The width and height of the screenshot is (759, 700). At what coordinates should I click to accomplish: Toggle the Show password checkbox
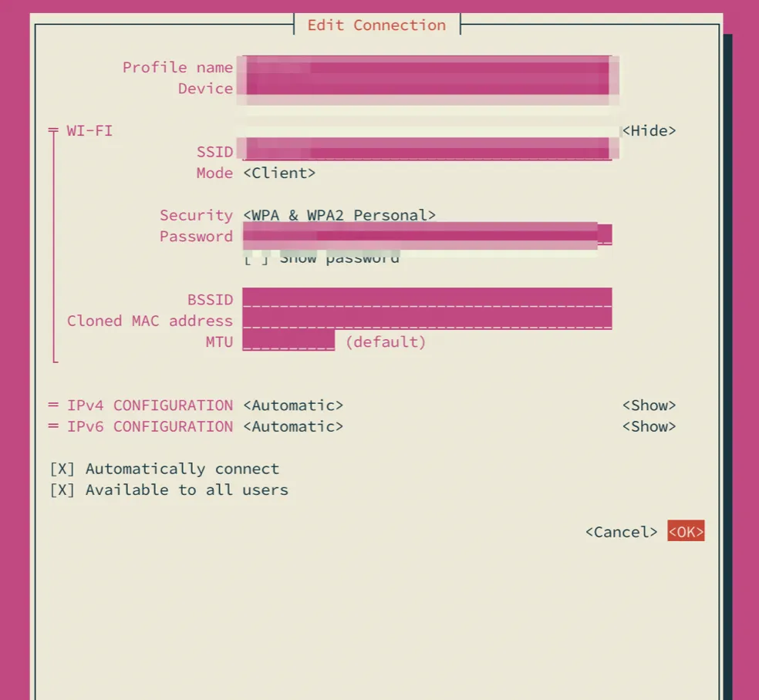(256, 258)
